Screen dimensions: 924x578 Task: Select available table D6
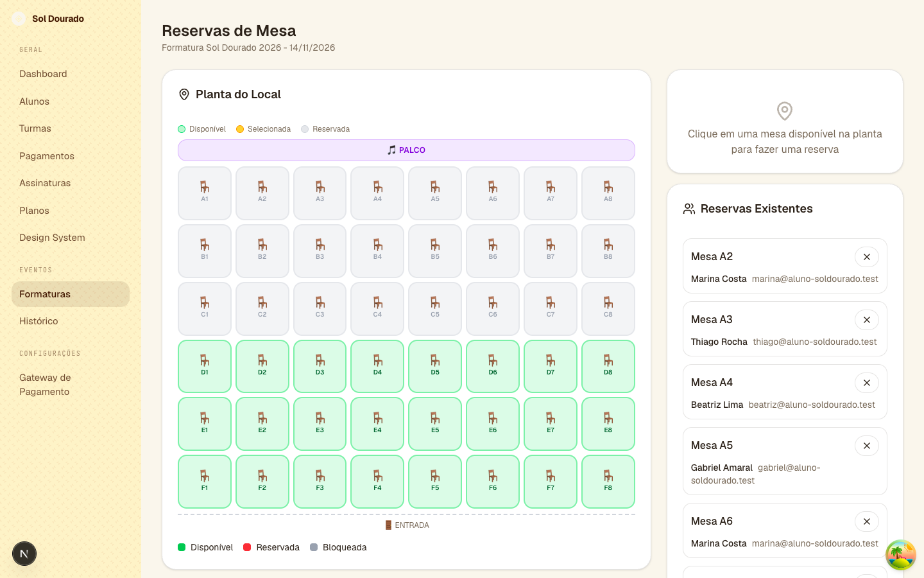click(493, 366)
